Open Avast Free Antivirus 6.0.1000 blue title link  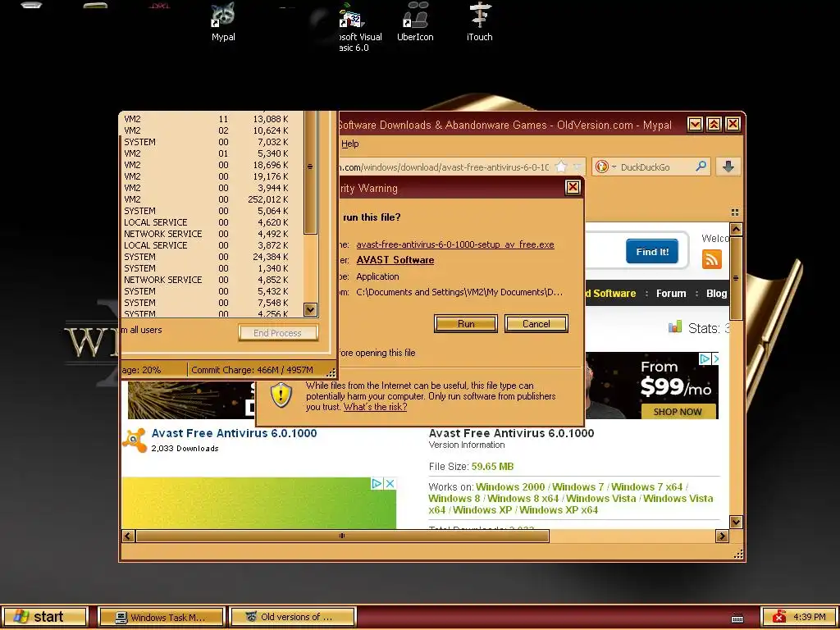pos(234,433)
